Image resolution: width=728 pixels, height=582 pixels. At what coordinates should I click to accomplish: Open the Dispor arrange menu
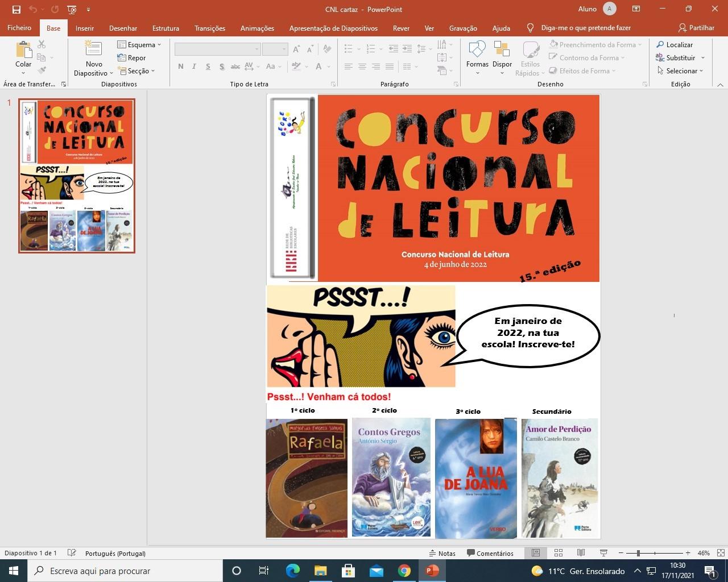coord(502,58)
